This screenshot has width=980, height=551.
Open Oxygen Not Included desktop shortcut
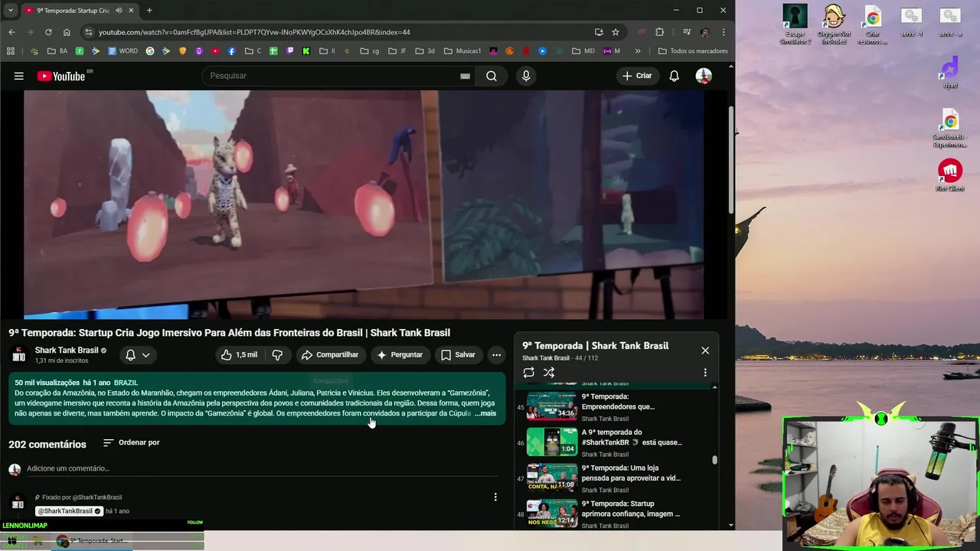coord(834,25)
